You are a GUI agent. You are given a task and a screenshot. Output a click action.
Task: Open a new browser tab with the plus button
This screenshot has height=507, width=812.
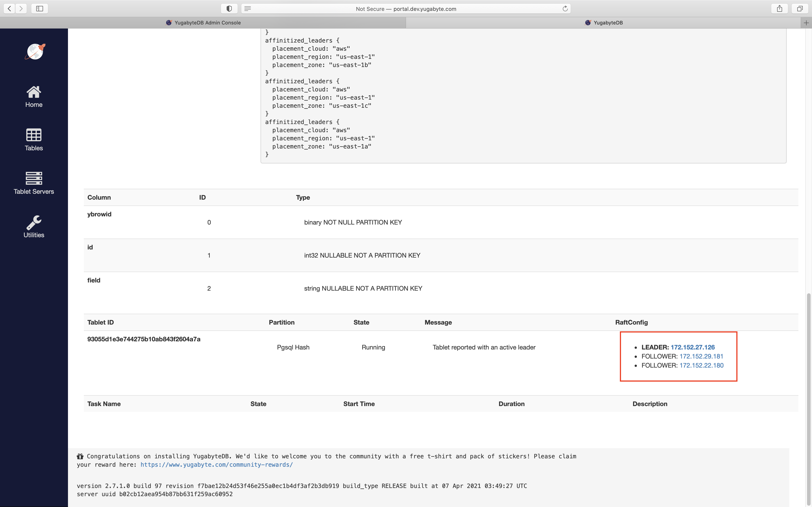[x=807, y=22]
